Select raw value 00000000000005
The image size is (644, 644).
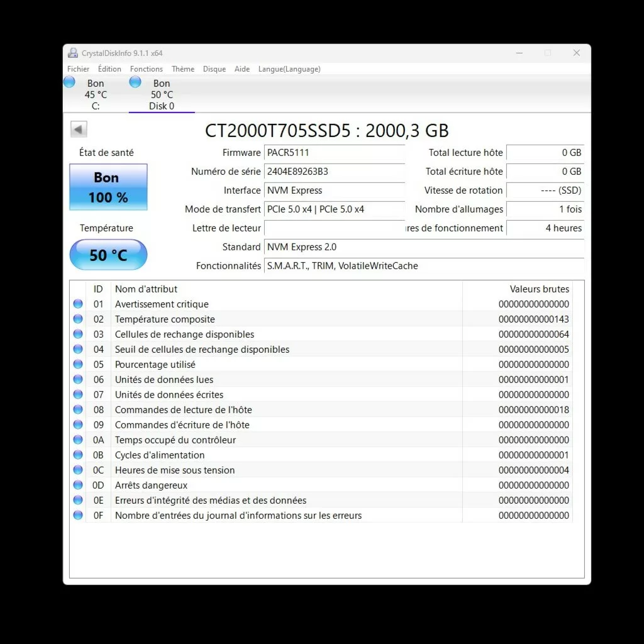click(x=533, y=349)
